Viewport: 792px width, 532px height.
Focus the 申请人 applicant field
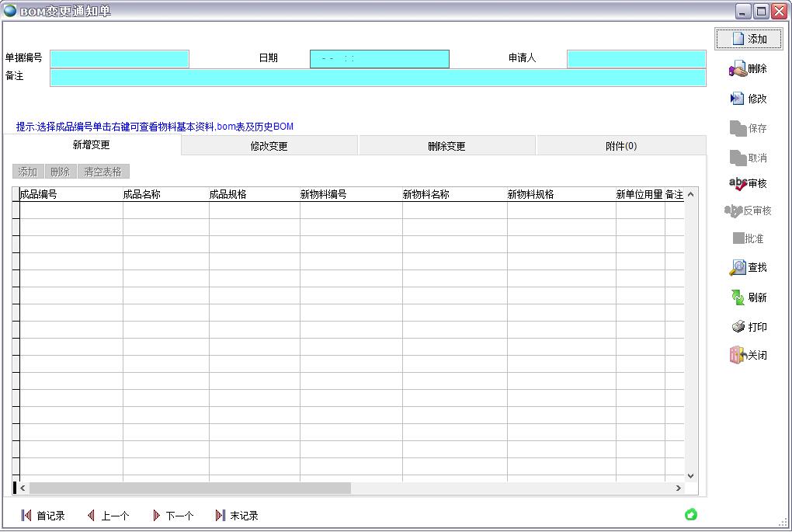(636, 59)
